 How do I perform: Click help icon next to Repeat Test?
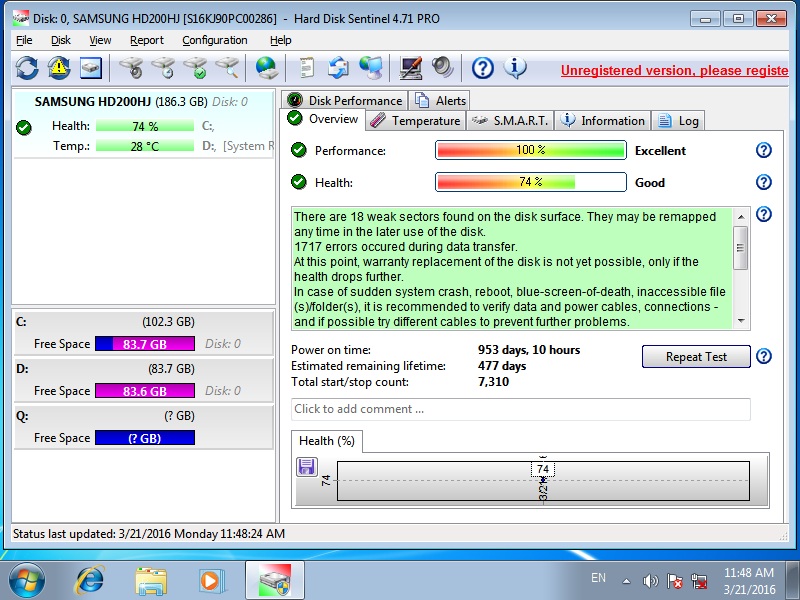[764, 356]
